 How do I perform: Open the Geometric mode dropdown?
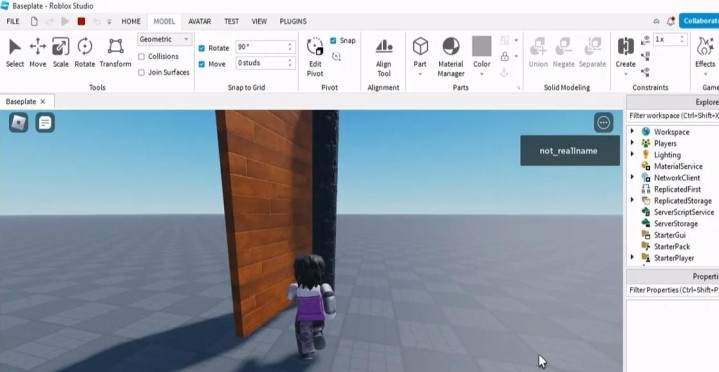tap(164, 39)
